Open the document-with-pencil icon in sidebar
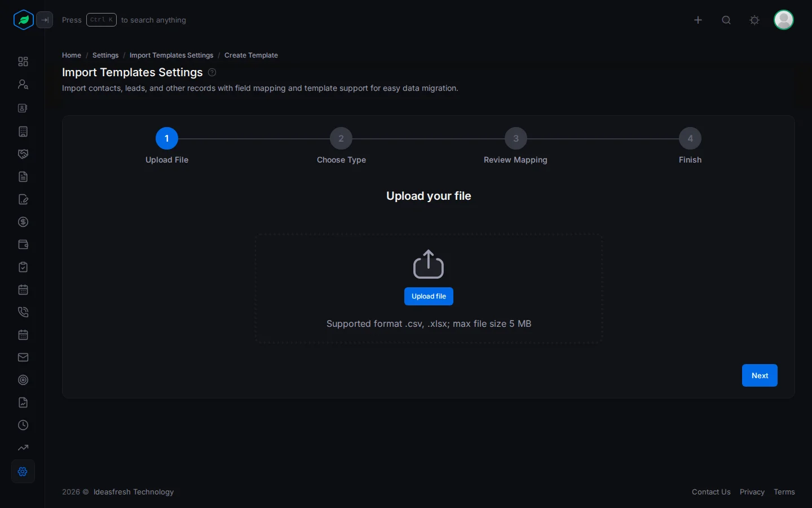The image size is (812, 508). (x=23, y=199)
